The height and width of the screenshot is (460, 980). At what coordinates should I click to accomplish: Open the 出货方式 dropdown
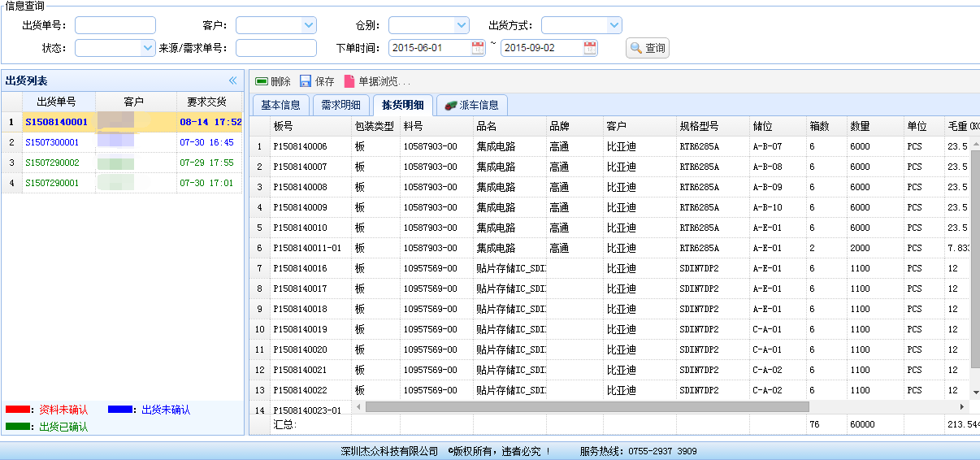coord(614,25)
